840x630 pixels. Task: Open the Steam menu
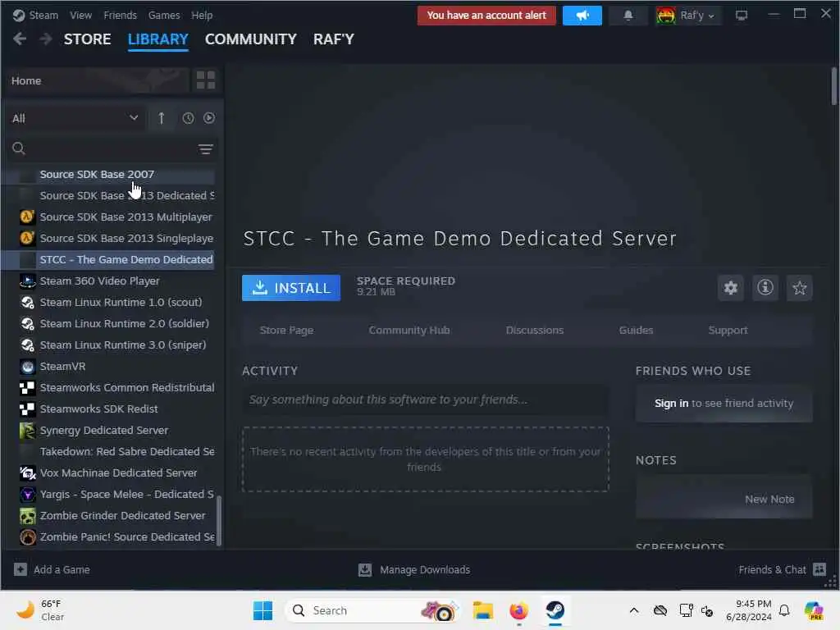tap(43, 15)
